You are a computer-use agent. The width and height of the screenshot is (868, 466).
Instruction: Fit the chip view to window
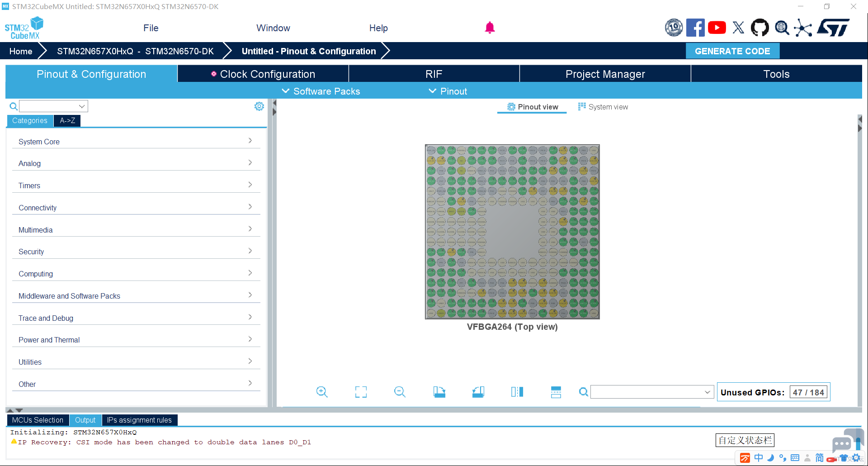coord(361,392)
